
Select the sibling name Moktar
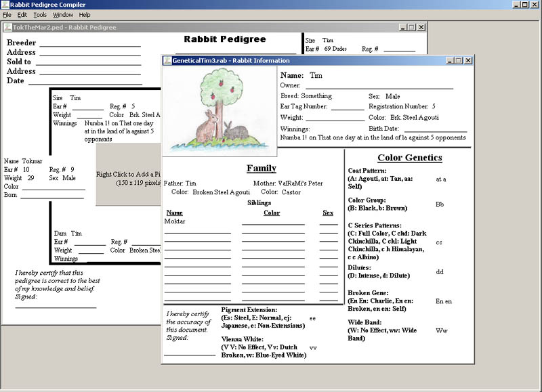coord(175,221)
